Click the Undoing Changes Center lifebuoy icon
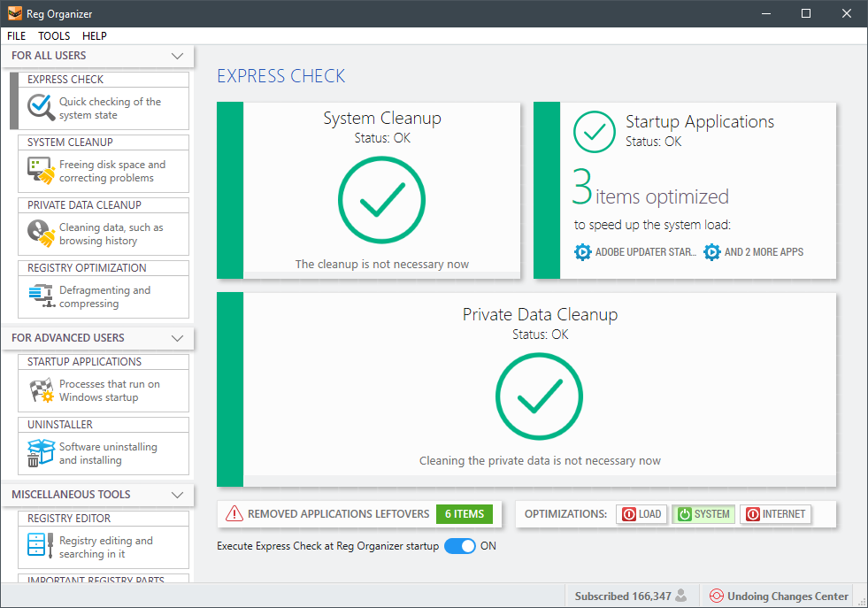Viewport: 868px width, 608px height. click(717, 596)
